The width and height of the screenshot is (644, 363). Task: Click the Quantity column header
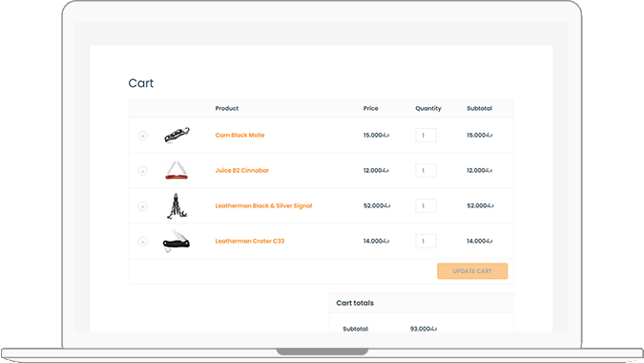coord(428,109)
